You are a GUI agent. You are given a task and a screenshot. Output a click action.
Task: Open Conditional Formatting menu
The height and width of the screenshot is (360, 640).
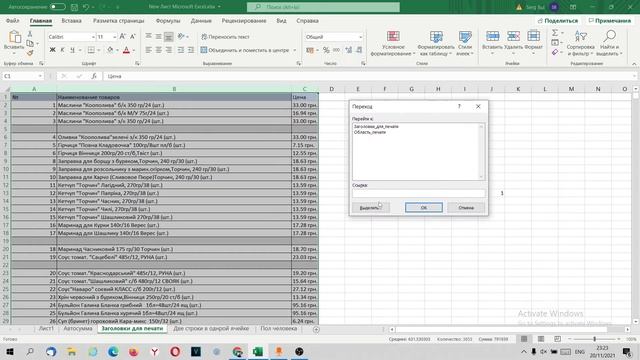pyautogui.click(x=393, y=43)
